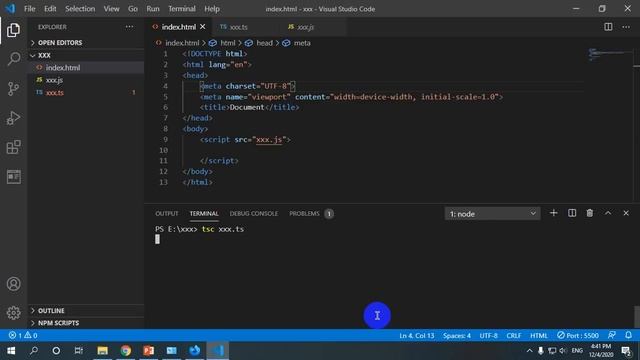Open the Search view in the activity bar
The height and width of the screenshot is (360, 640).
pos(13,59)
